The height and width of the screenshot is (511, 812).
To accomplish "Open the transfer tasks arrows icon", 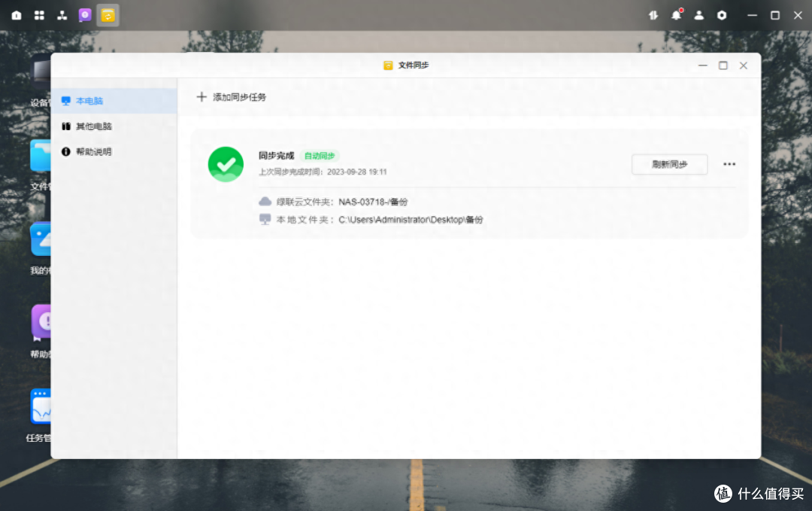I will tap(653, 15).
